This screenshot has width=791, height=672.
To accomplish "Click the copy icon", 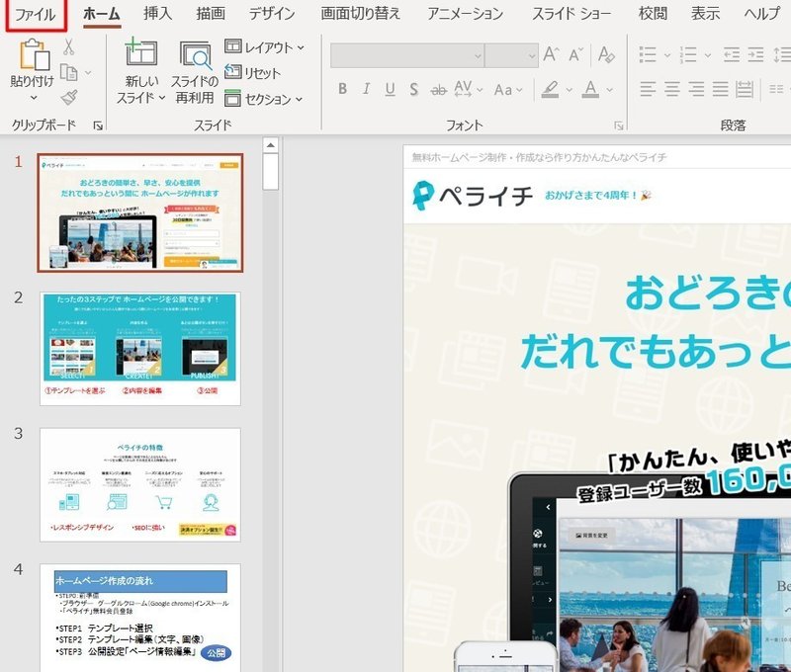I will coord(68,72).
